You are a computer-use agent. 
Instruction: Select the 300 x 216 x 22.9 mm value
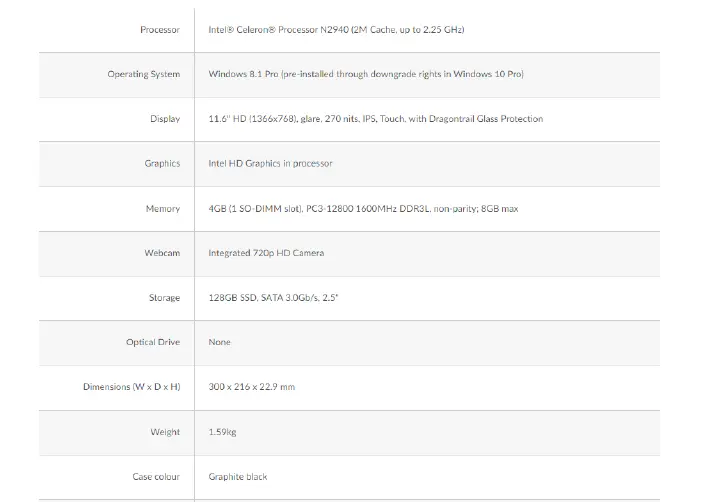[x=252, y=387]
